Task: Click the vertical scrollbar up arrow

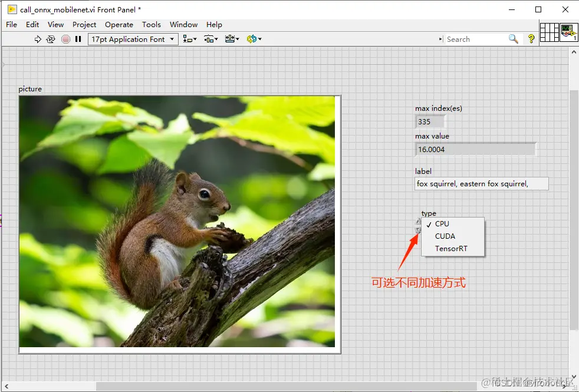Action: point(574,52)
